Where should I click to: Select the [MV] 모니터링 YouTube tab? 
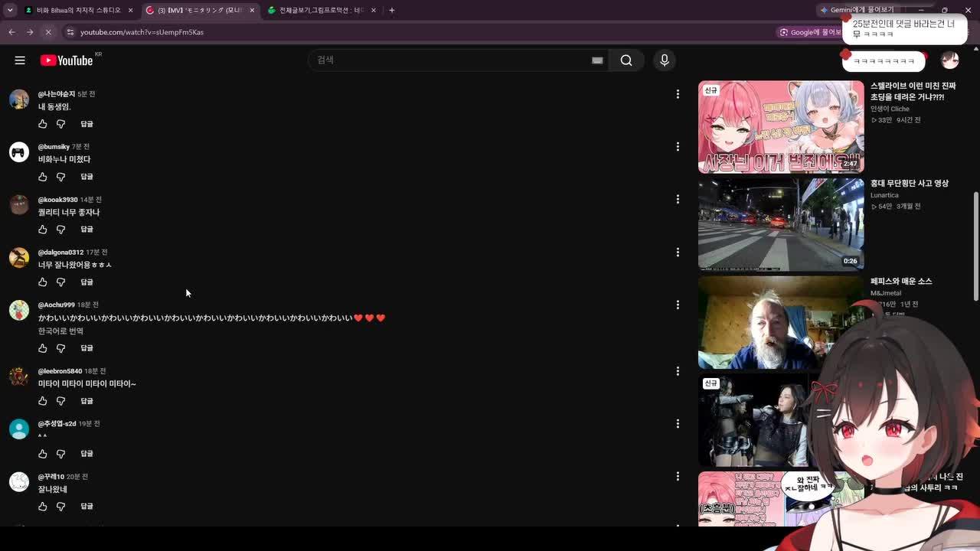tap(200, 10)
